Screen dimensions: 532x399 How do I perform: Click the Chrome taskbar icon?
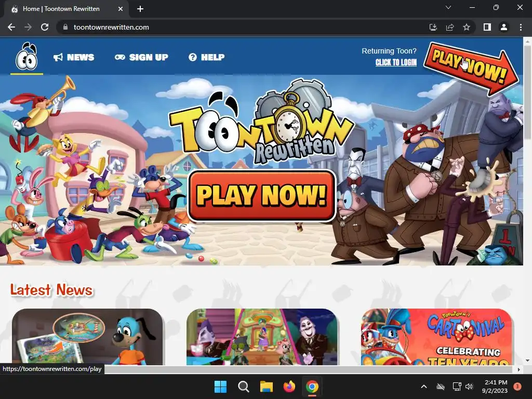point(312,387)
